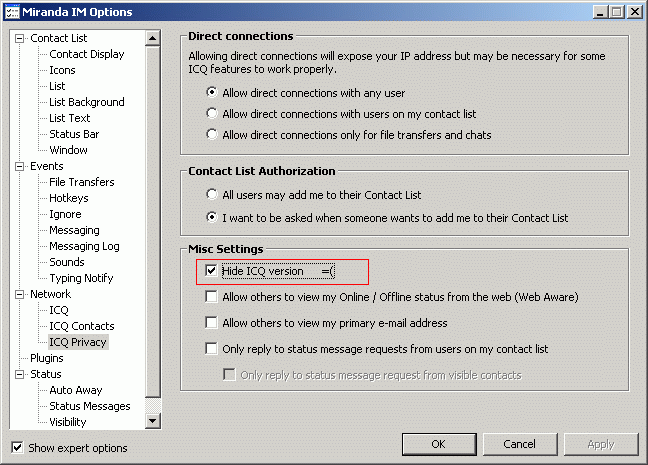Maximize the Miranda IM Options window
Screen dimensions: 648x465
[x=616, y=12]
